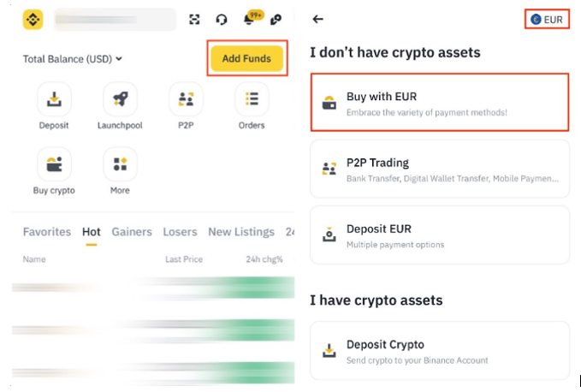This screenshot has height=392, width=581.
Task: Switch to the Gainers tab
Action: pos(132,232)
